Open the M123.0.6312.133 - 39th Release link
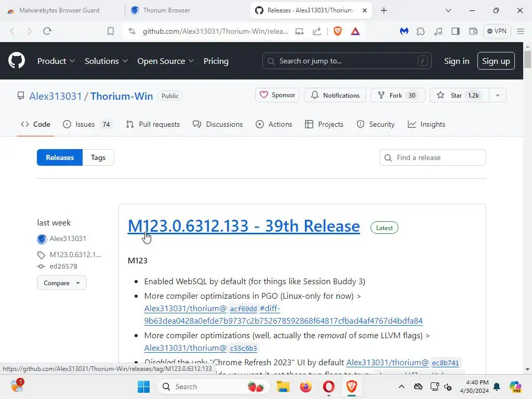The image size is (532, 399). pyautogui.click(x=244, y=226)
